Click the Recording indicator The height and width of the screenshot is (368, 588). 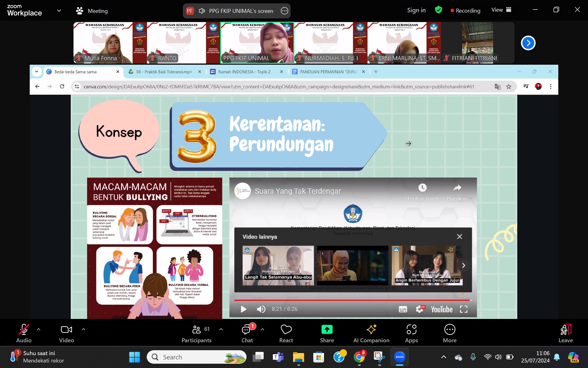(465, 10)
